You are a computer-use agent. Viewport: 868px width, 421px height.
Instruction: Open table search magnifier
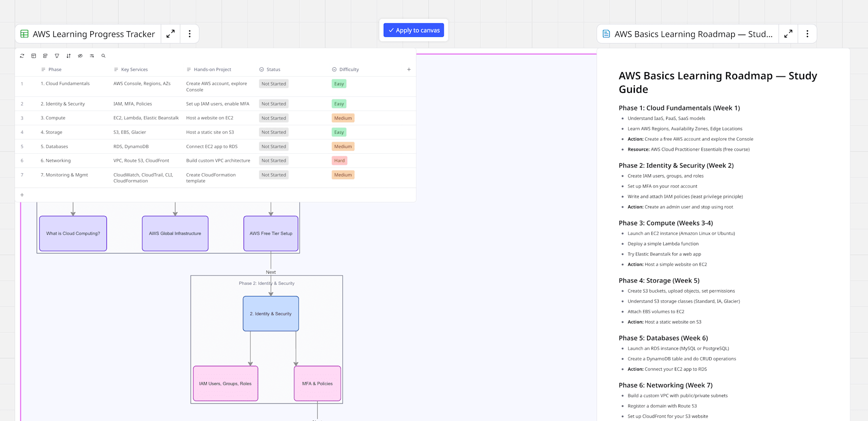pyautogui.click(x=103, y=56)
